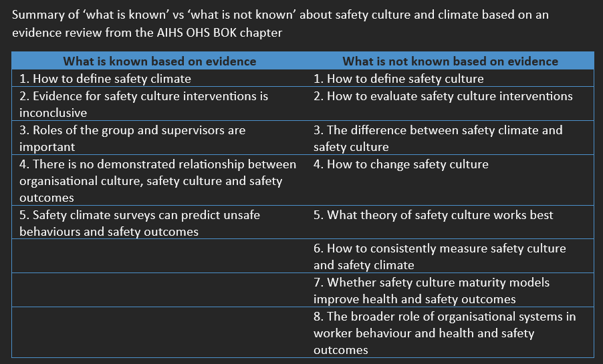
Task: Click the empty left cell beside item 8
Action: [159, 333]
